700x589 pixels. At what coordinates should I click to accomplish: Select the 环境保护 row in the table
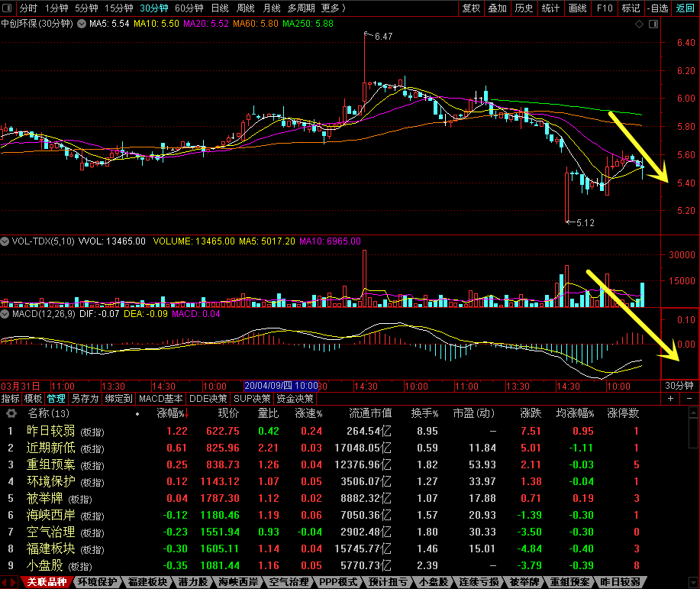tap(321, 482)
